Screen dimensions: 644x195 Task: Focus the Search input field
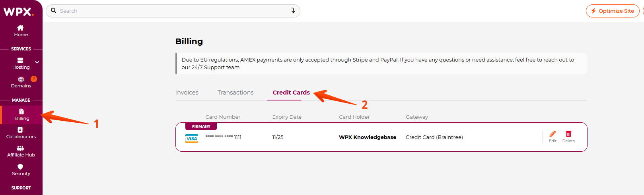point(173,11)
